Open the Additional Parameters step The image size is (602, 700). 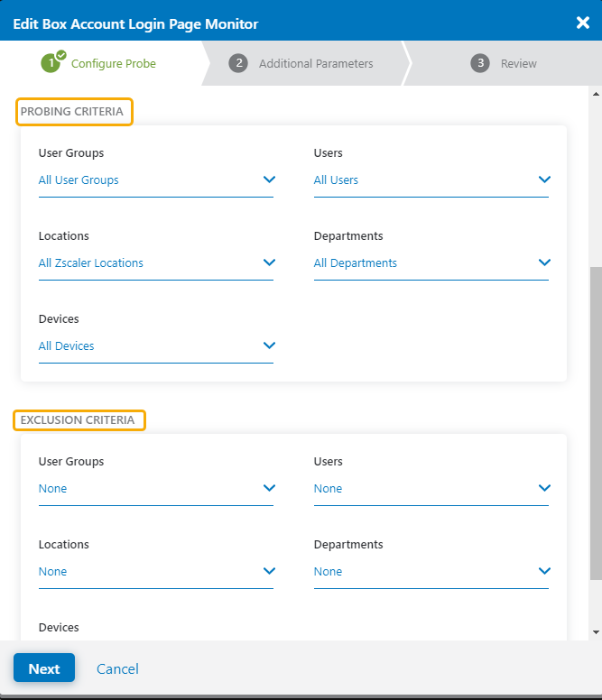click(x=315, y=63)
